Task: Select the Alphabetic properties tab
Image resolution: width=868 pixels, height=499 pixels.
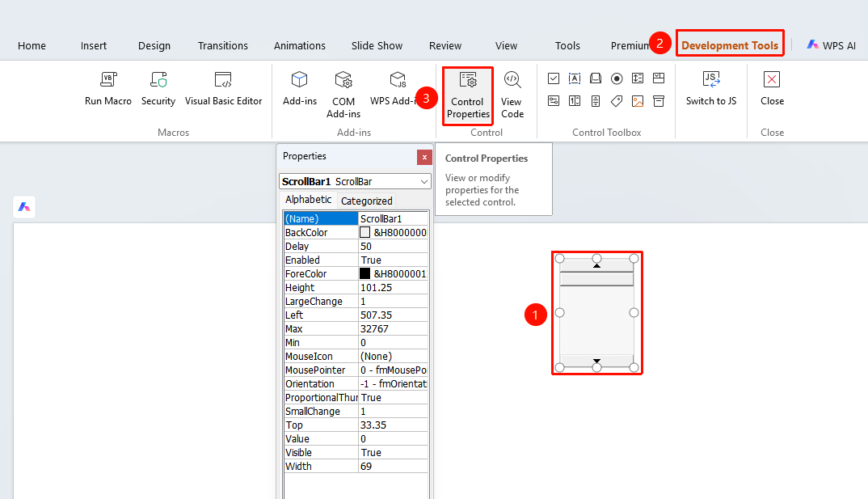Action: pos(309,200)
